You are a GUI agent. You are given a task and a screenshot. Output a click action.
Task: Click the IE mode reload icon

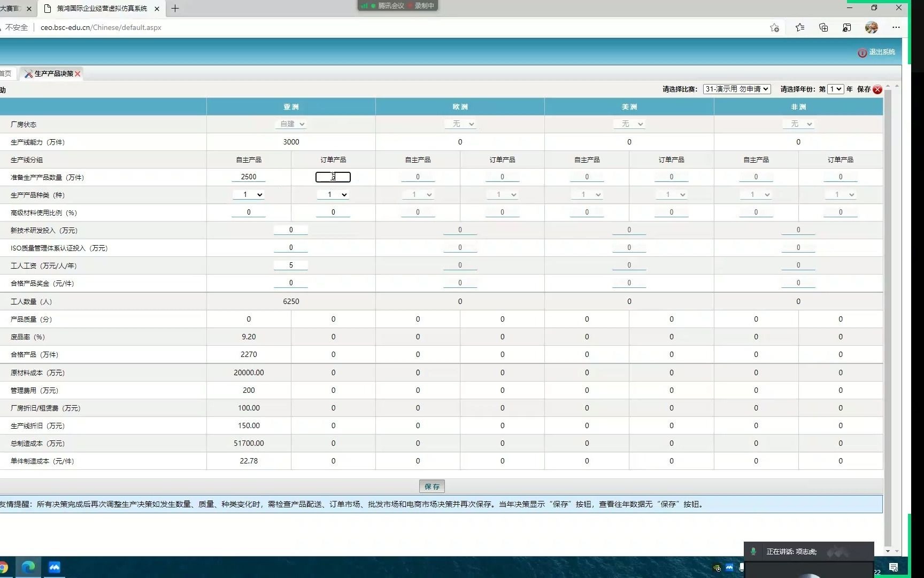coord(847,28)
